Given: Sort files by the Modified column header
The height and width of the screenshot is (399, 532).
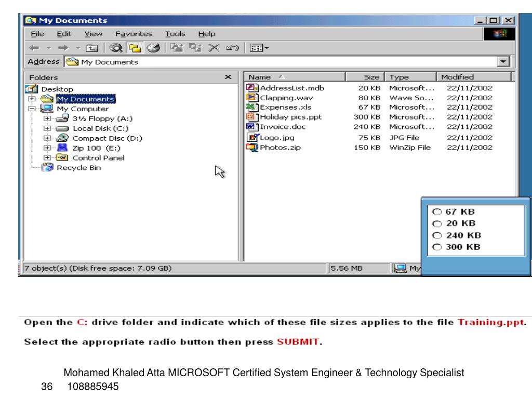Looking at the screenshot, I should [x=474, y=77].
